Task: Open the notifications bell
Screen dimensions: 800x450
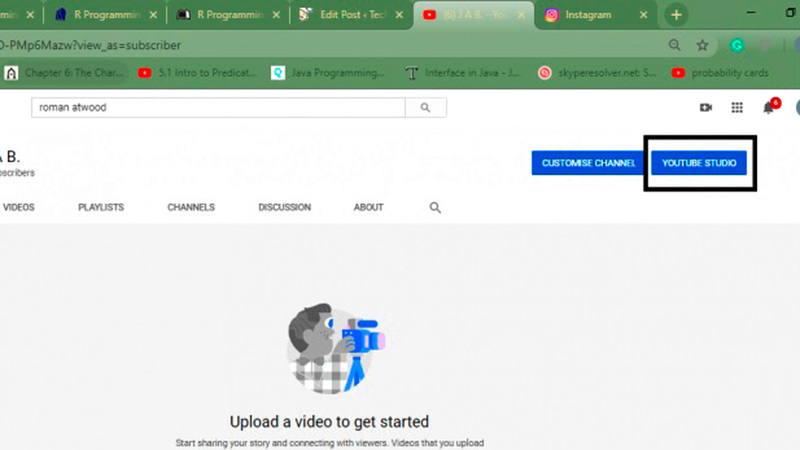Action: coord(769,108)
